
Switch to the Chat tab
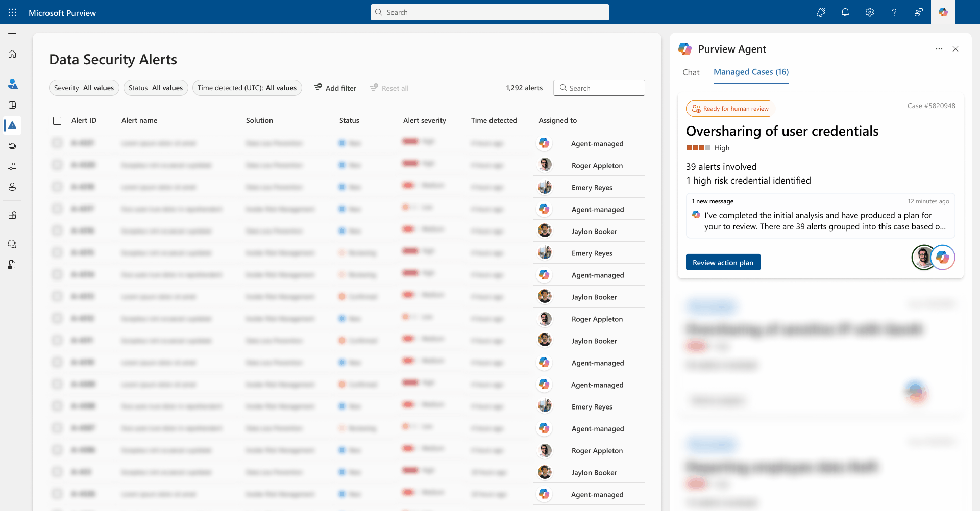691,72
